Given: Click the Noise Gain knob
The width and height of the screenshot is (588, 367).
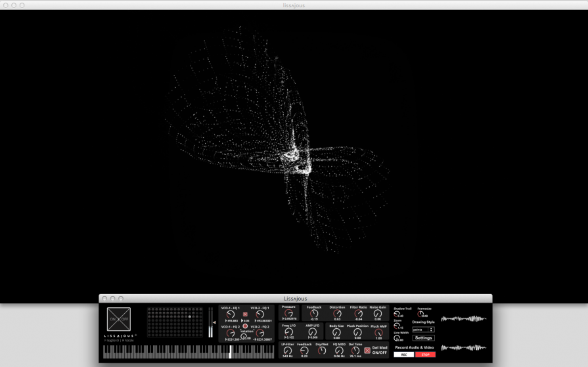Looking at the screenshot, I should click(378, 314).
